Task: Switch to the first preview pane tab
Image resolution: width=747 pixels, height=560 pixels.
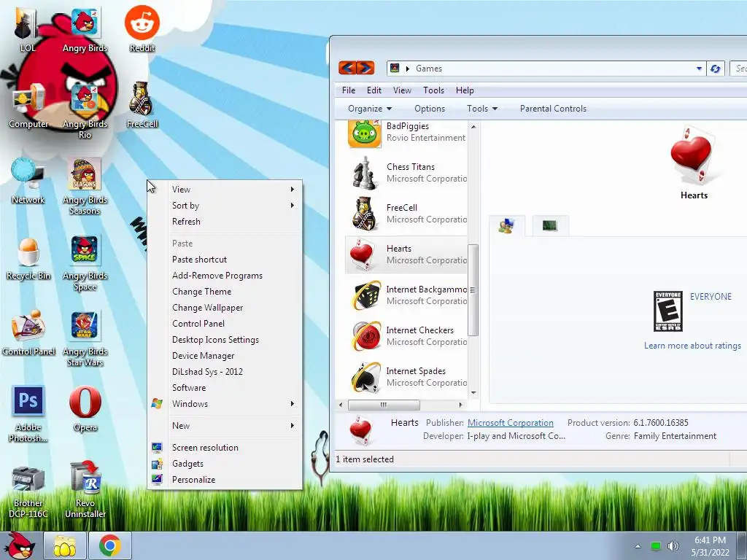Action: (506, 225)
